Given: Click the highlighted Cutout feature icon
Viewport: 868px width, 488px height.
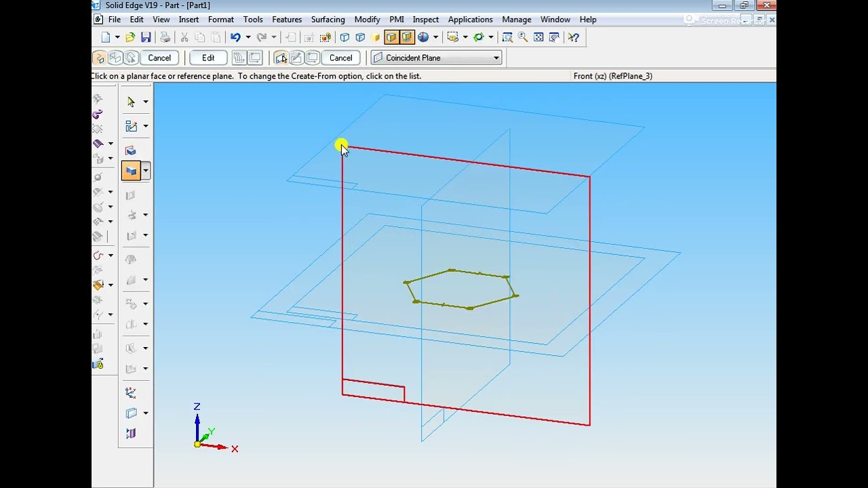Looking at the screenshot, I should pos(131,171).
